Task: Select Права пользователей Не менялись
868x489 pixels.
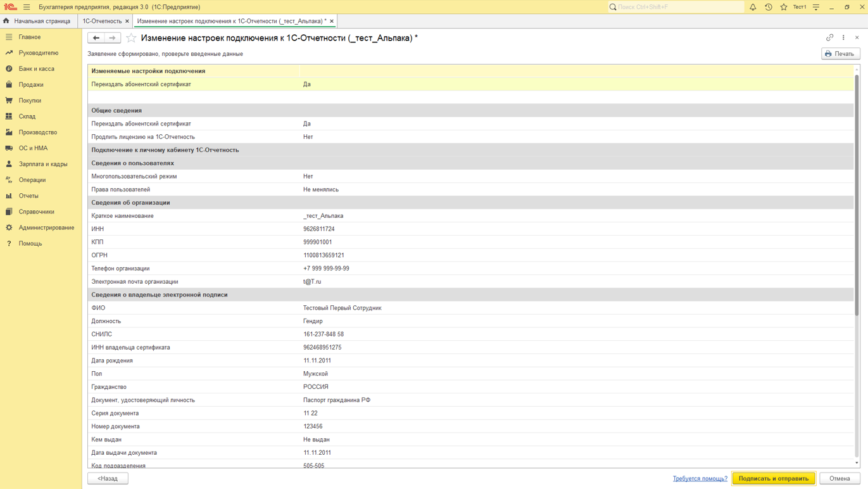Action: 321,189
